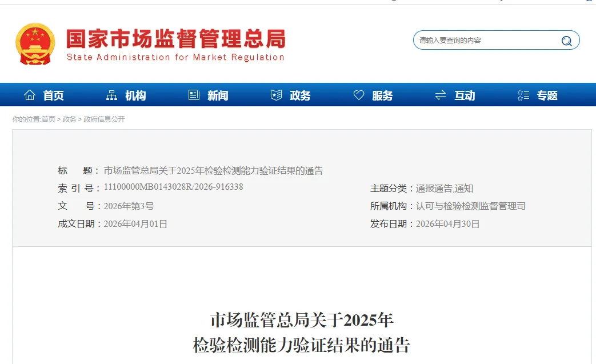Click the org-chart icon beside 机构

click(x=112, y=95)
